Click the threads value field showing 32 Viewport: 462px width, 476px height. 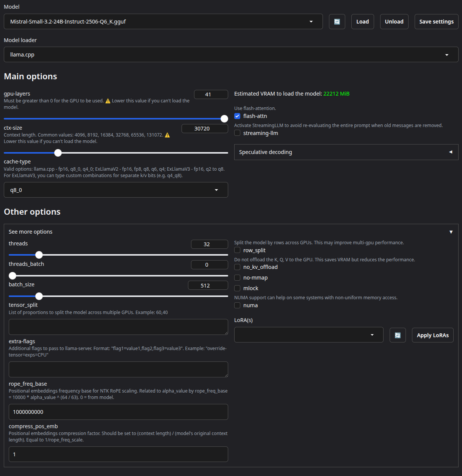click(210, 244)
